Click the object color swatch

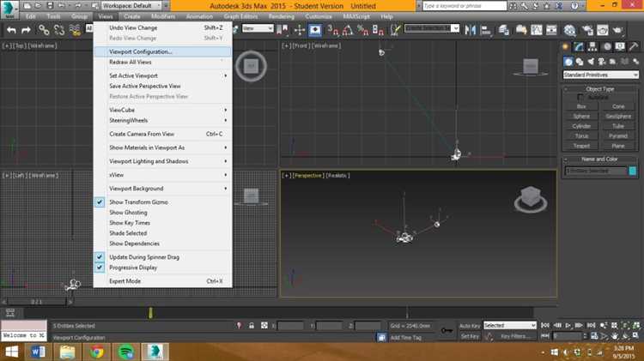pyautogui.click(x=633, y=171)
